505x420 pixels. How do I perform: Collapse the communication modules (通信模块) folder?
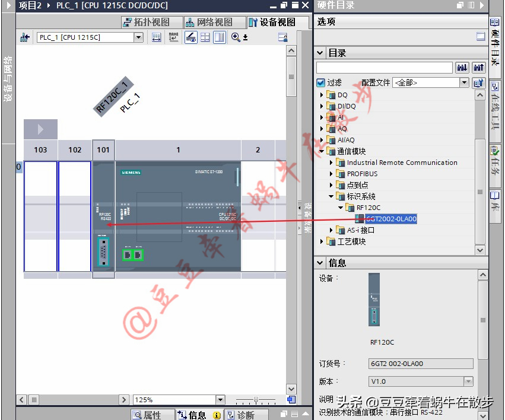[322, 151]
